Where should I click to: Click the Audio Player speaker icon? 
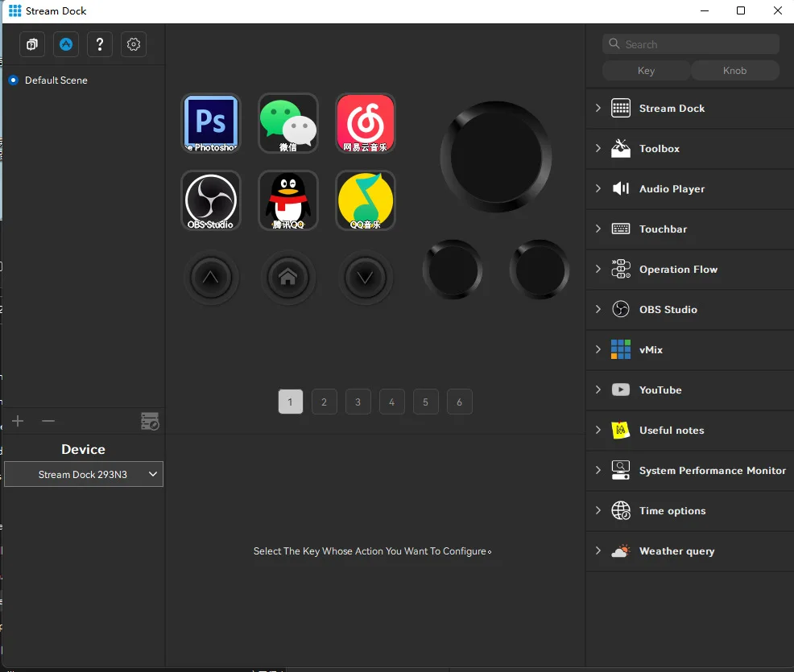pyautogui.click(x=621, y=189)
